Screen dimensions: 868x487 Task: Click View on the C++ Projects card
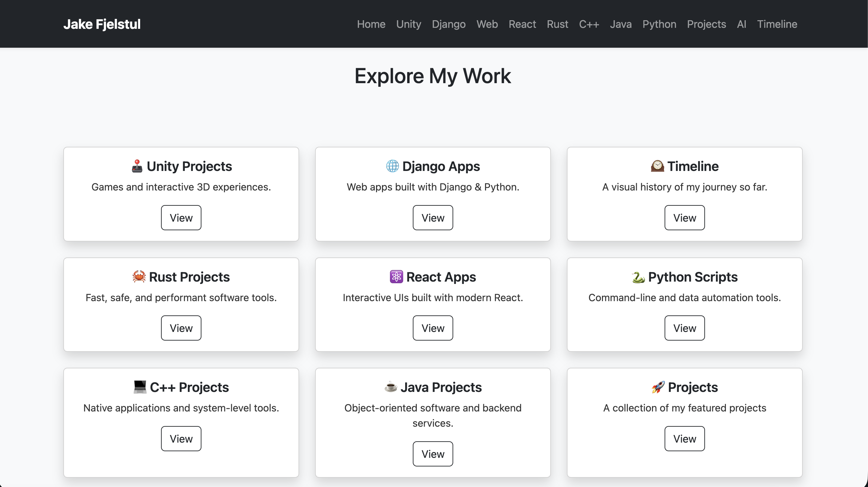pos(181,439)
